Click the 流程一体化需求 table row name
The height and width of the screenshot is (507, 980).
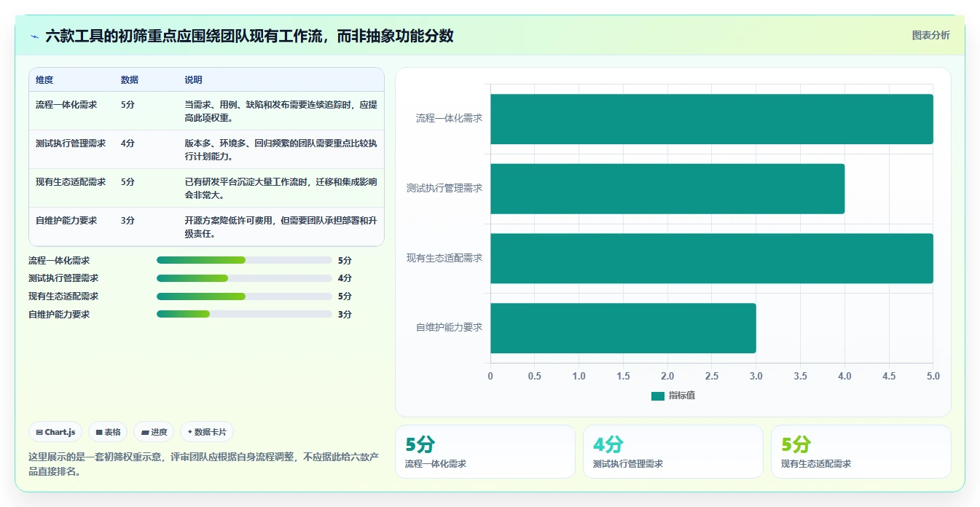(66, 105)
